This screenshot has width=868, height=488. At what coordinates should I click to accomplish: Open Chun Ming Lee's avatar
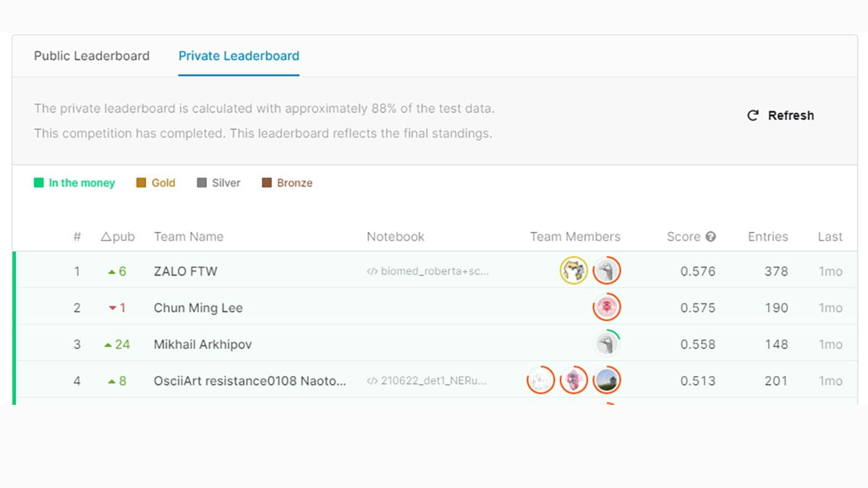point(607,307)
